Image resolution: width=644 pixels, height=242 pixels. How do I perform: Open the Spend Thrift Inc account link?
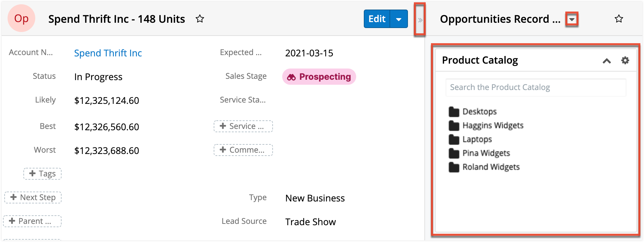coord(108,53)
